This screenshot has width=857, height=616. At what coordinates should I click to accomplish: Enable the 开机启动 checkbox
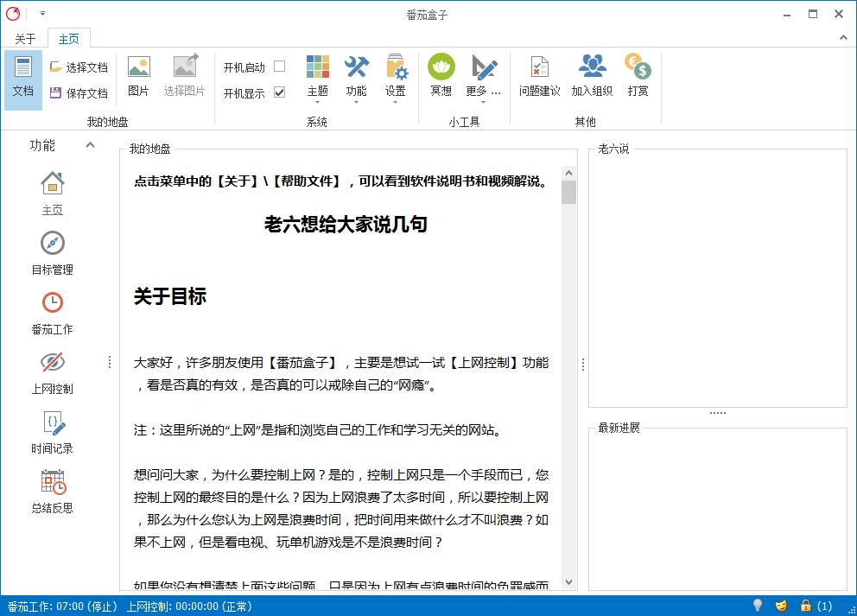(x=279, y=67)
